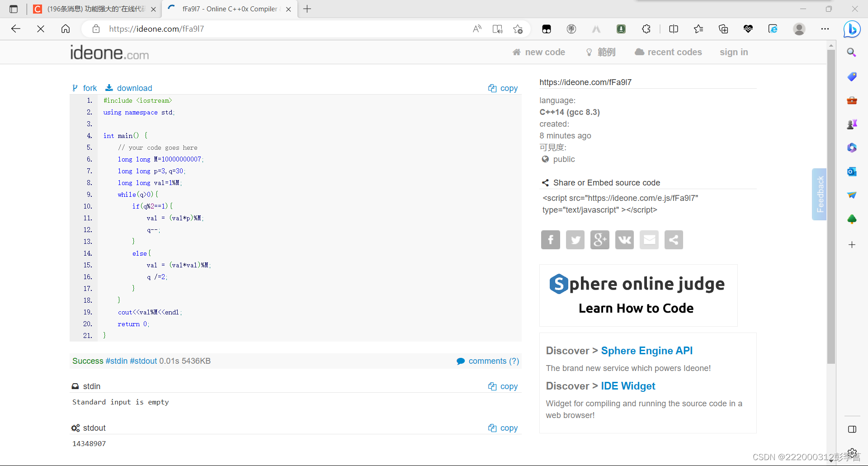Copy the stdin content
This screenshot has width=868, height=466.
503,386
